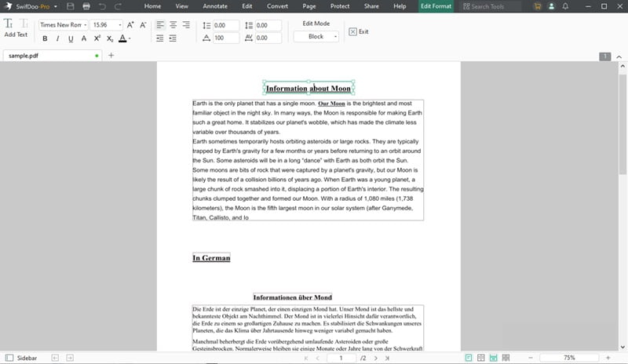Click the user account icon
This screenshot has width=628, height=364.
point(551,6)
